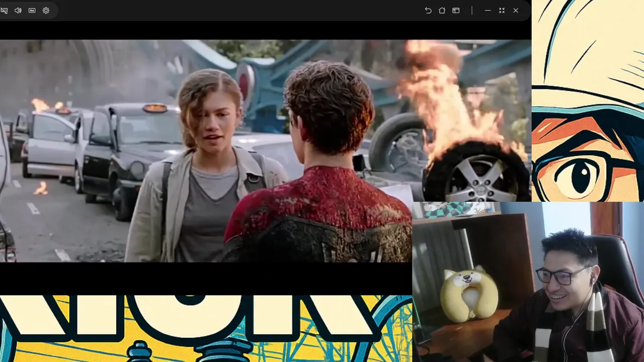Click the comic-style face illustration panel
The height and width of the screenshot is (362, 644).
pyautogui.click(x=588, y=101)
